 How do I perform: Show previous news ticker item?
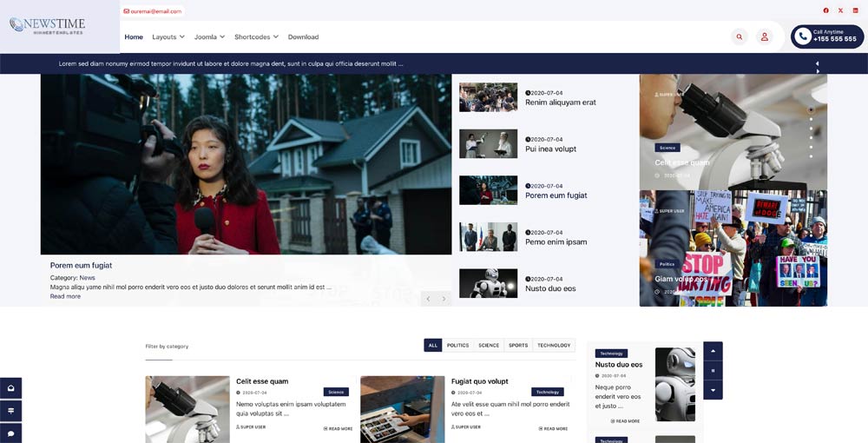point(818,63)
